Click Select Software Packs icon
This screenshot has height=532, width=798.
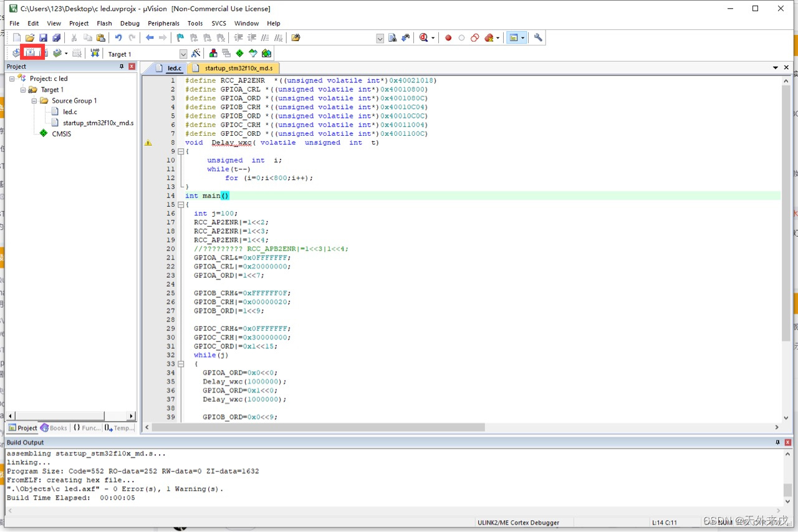pos(253,54)
